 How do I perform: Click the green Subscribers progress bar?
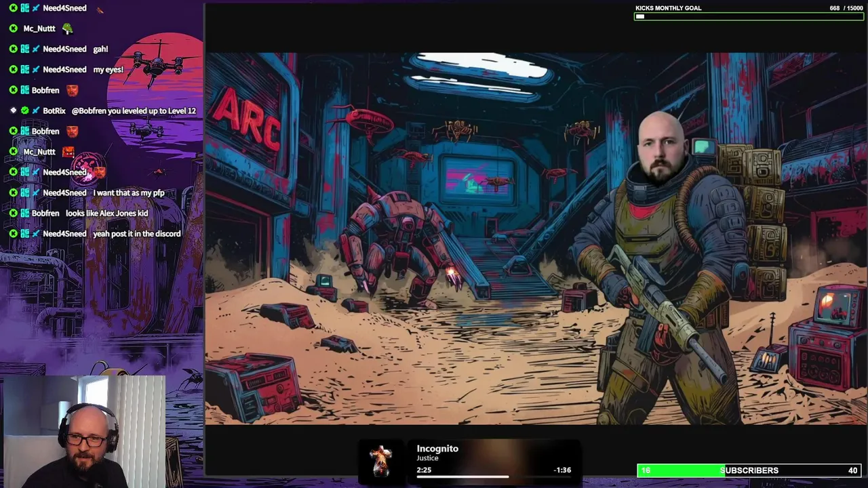pos(749,470)
